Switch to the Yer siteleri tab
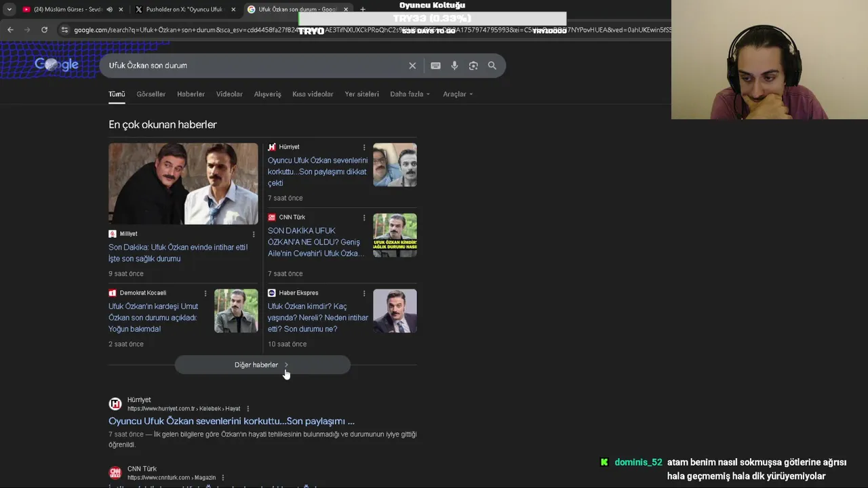The height and width of the screenshot is (488, 868). point(361,94)
